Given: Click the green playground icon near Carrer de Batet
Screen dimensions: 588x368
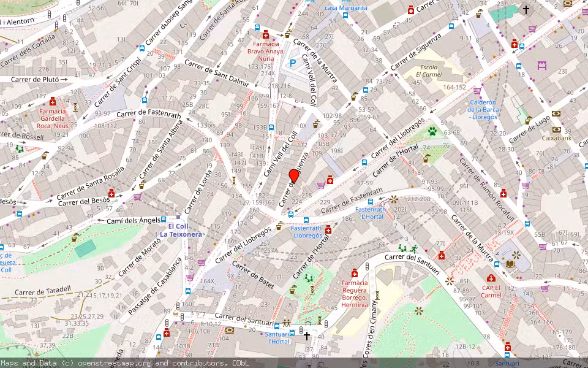Looking at the screenshot, I should (x=308, y=277).
